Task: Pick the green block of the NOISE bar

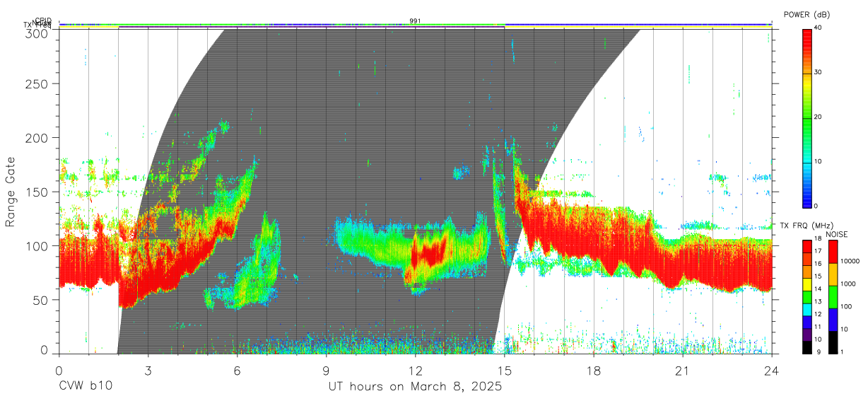Action: point(833,296)
